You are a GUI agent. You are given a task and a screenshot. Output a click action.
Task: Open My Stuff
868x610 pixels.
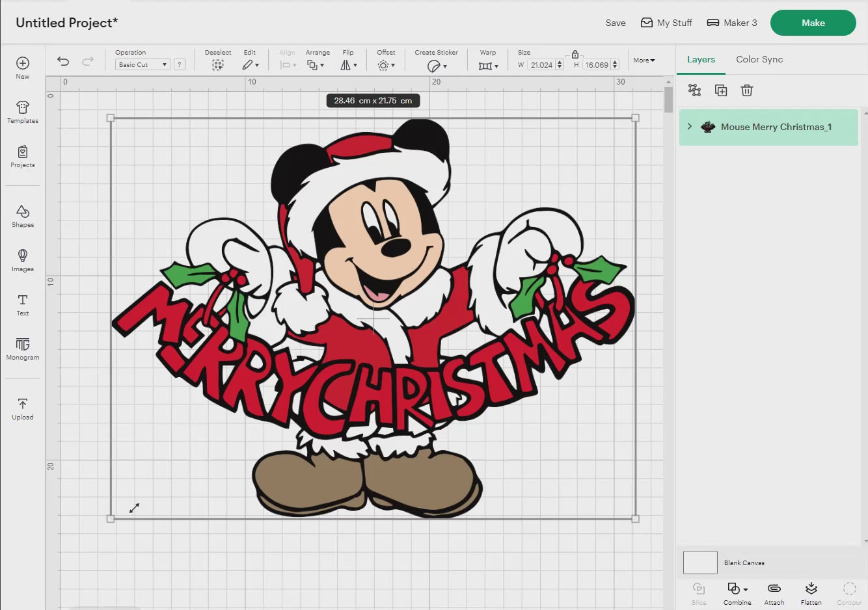(666, 23)
